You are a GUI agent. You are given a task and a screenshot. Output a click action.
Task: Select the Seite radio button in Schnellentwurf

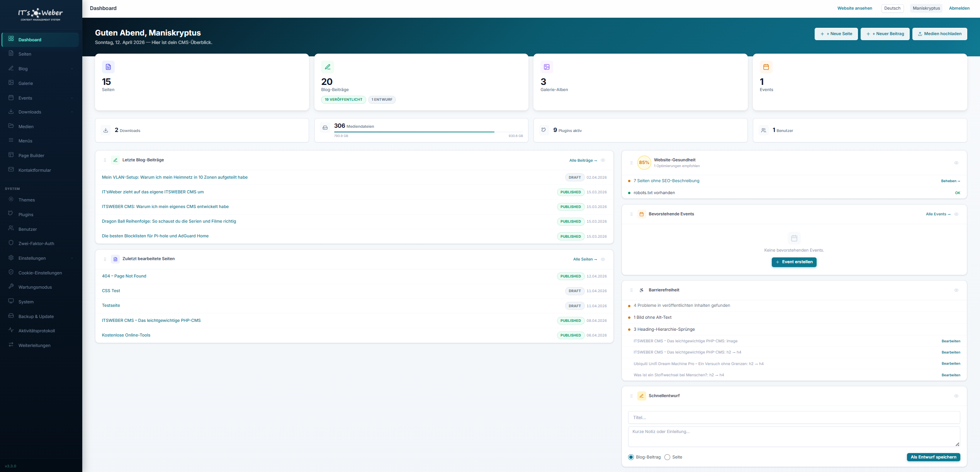667,457
